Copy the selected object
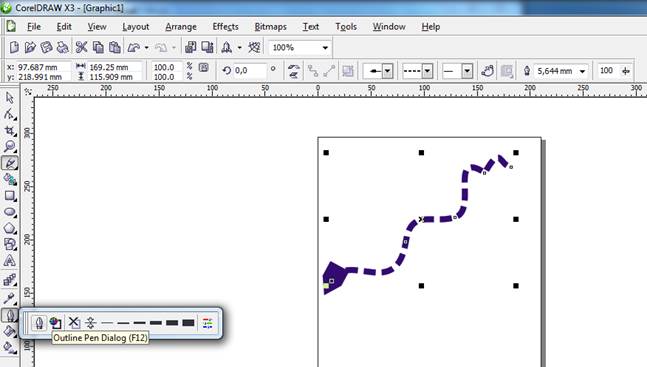The height and width of the screenshot is (367, 647). 98,47
